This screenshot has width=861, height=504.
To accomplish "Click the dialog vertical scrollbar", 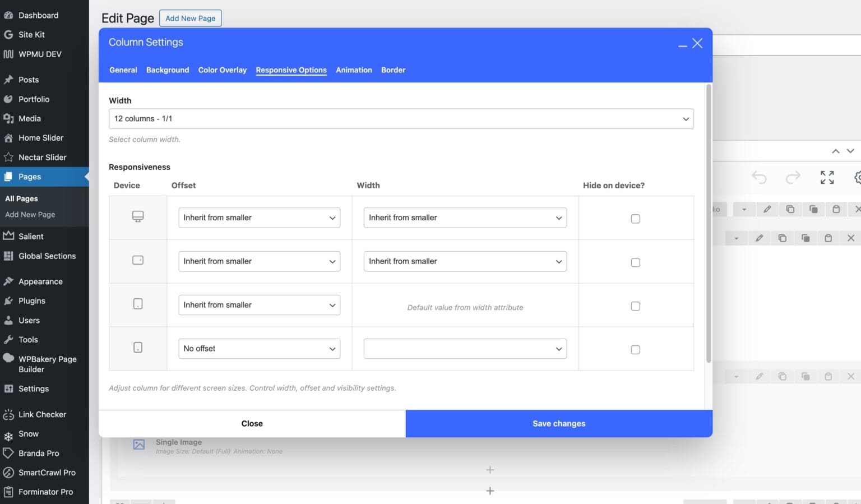I will 708,224.
